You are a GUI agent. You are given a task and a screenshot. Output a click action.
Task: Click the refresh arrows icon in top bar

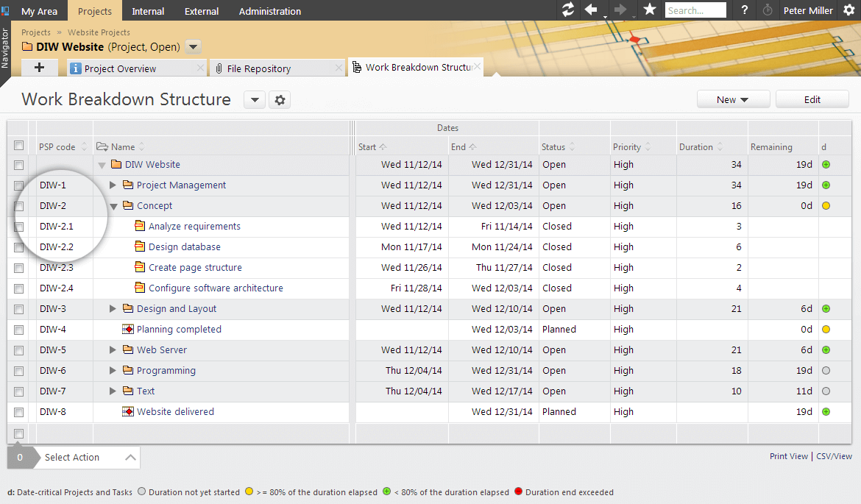click(x=568, y=10)
